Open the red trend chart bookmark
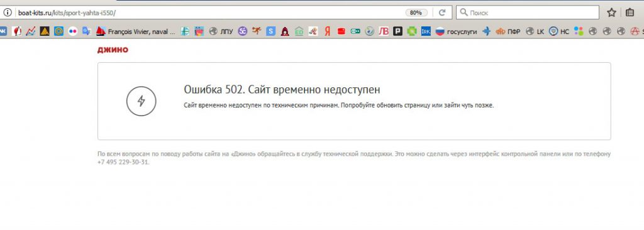Image resolution: width=644 pixels, height=230 pixels. click(30, 31)
